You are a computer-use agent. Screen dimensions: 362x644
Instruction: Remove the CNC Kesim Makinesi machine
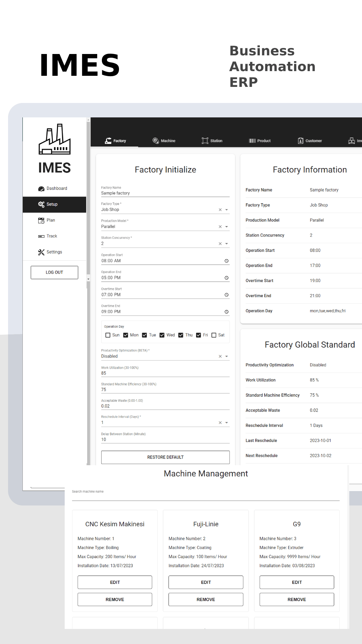coord(115,600)
